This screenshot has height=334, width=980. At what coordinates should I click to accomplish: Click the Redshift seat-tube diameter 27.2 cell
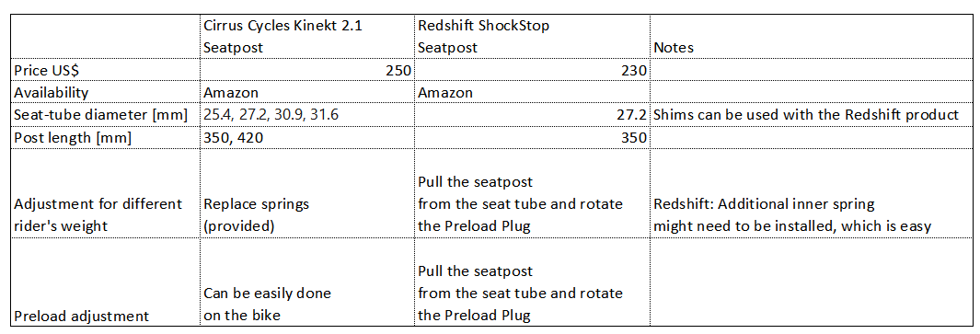532,115
